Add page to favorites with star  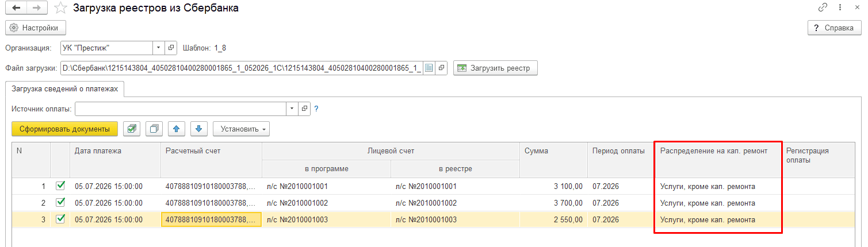click(60, 8)
